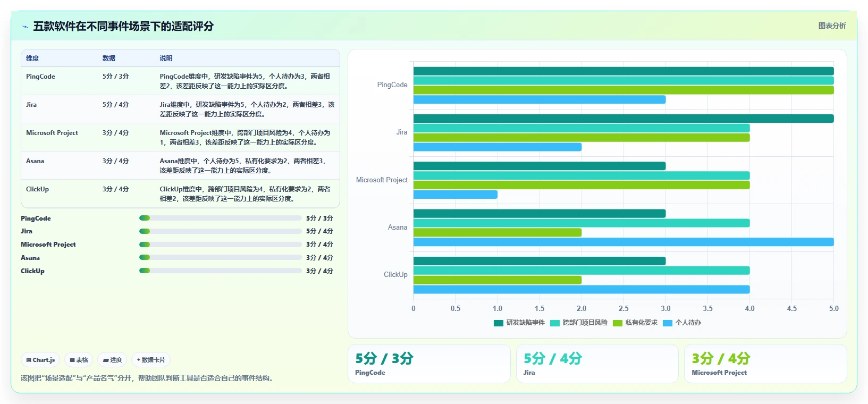Open the Microsoft Project 3分 / 4分 data card

765,364
